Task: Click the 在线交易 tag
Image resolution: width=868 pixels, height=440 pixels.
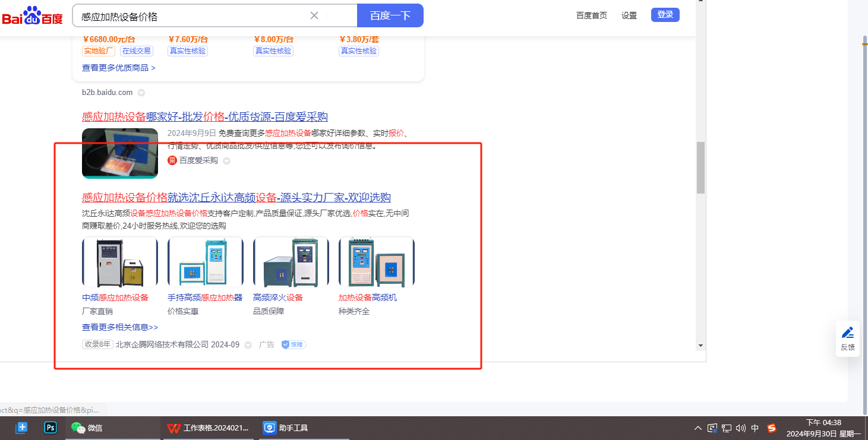Action: tap(137, 51)
